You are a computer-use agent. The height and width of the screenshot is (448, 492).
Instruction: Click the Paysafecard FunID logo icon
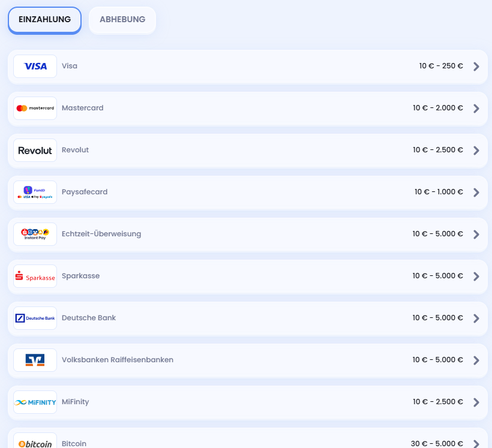[x=35, y=193]
